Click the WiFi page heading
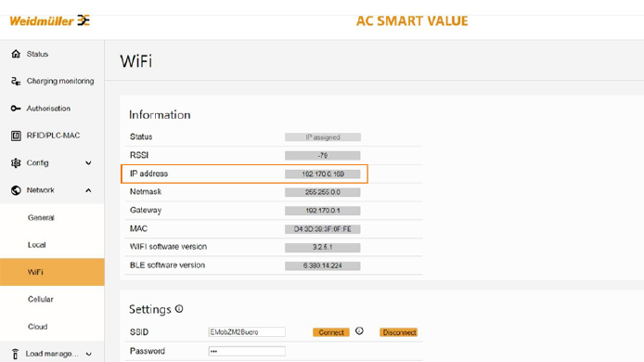The image size is (644, 362). (x=136, y=61)
